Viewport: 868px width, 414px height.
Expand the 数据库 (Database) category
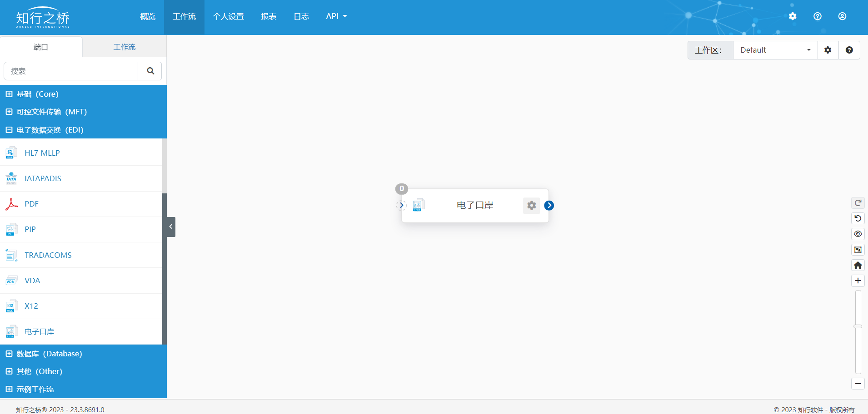9,354
